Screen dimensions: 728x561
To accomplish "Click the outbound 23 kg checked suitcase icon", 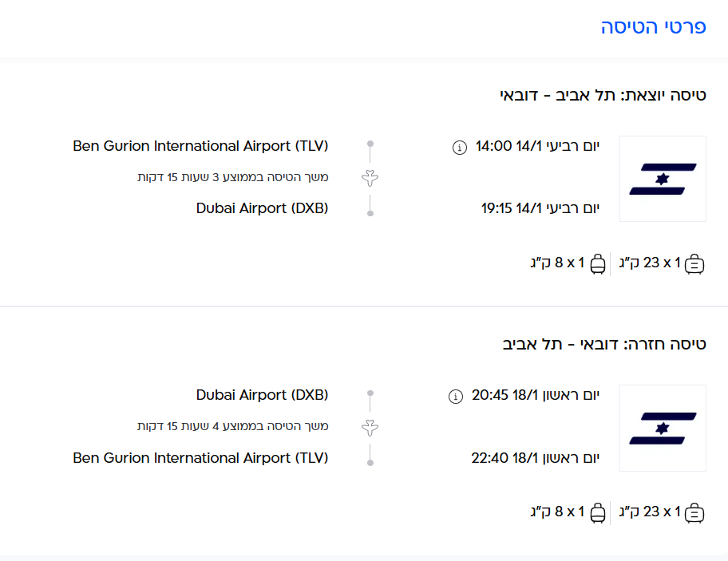I will click(x=694, y=264).
